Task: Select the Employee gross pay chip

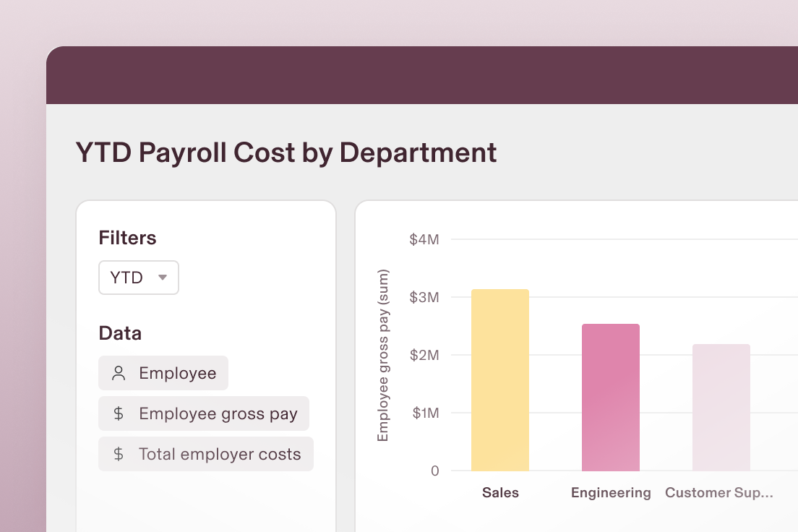Action: click(204, 413)
